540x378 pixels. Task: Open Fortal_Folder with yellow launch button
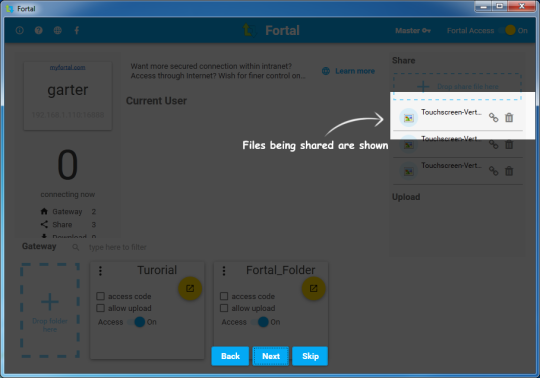point(313,288)
